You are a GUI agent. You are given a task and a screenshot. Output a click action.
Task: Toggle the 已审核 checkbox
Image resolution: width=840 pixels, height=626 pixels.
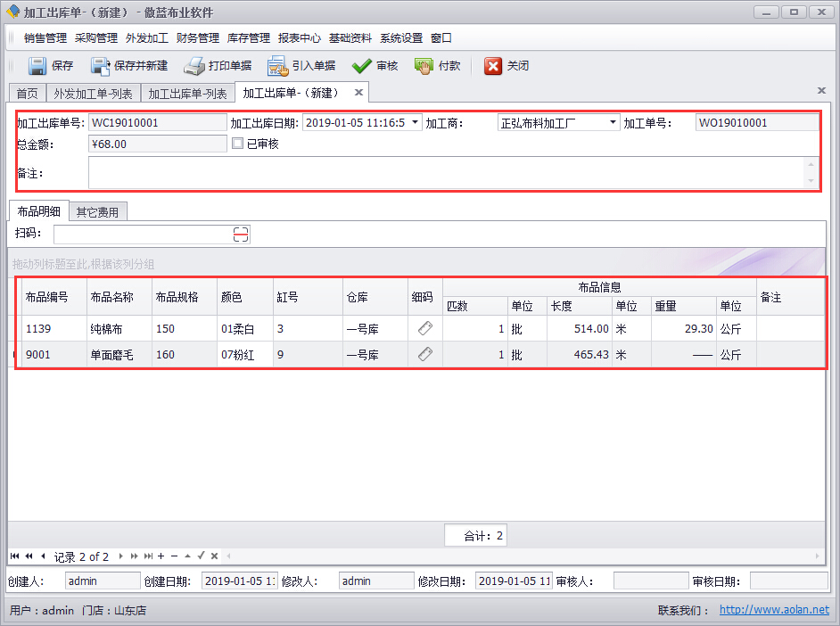tap(238, 144)
